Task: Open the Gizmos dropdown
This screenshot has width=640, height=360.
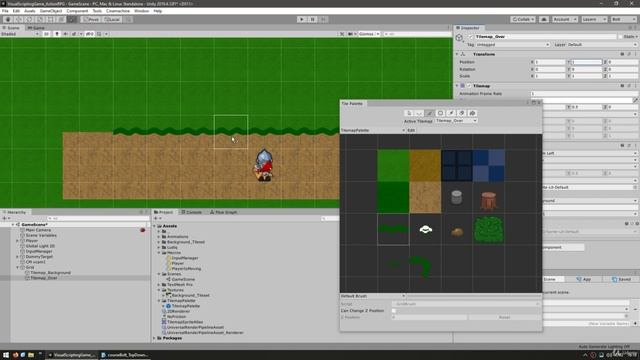Action: coord(369,34)
